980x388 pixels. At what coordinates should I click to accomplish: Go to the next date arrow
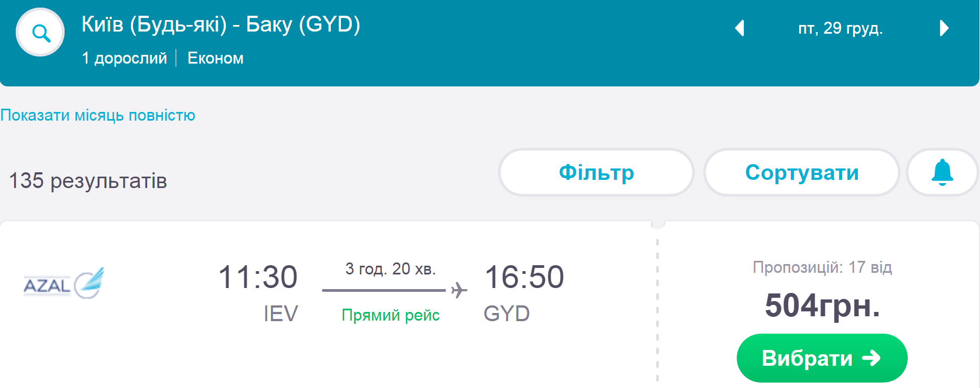tap(944, 28)
